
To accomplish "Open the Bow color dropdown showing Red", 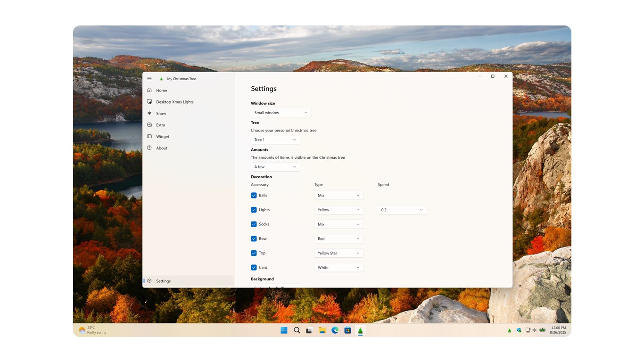I will 339,239.
